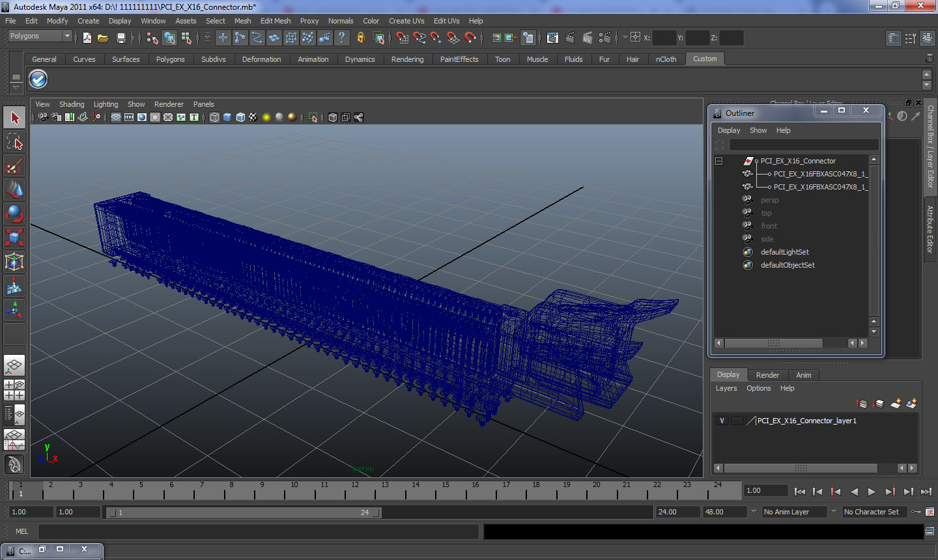Enable Snap to grids magnet
The width and height of the screenshot is (938, 560).
click(x=403, y=38)
